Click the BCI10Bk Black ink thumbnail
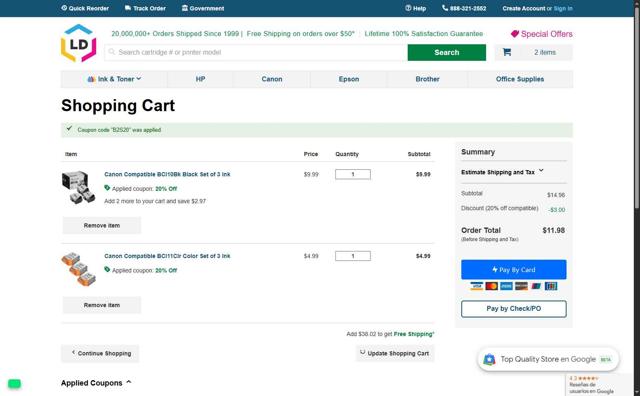The height and width of the screenshot is (396, 640). point(78,187)
